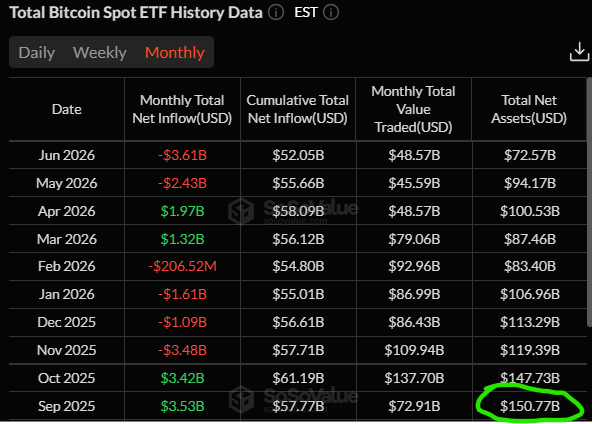Click the $94.17B net assets cell
592x424 pixels.
pyautogui.click(x=530, y=183)
